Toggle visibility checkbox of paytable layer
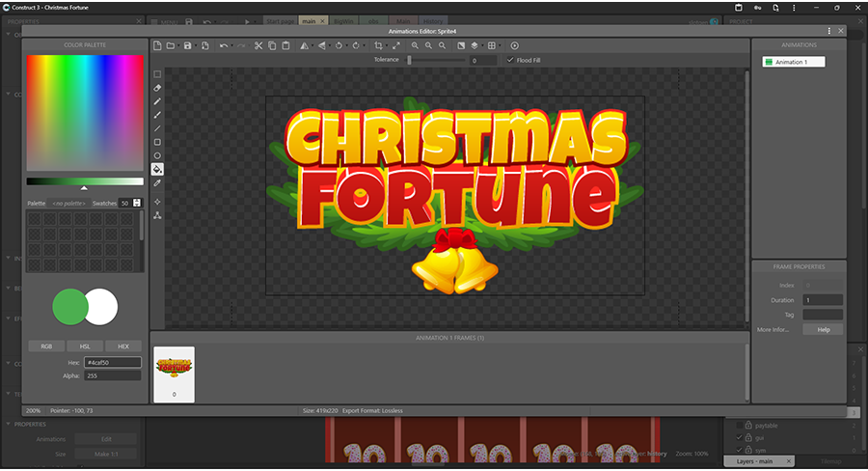The width and height of the screenshot is (868, 471). tap(741, 425)
